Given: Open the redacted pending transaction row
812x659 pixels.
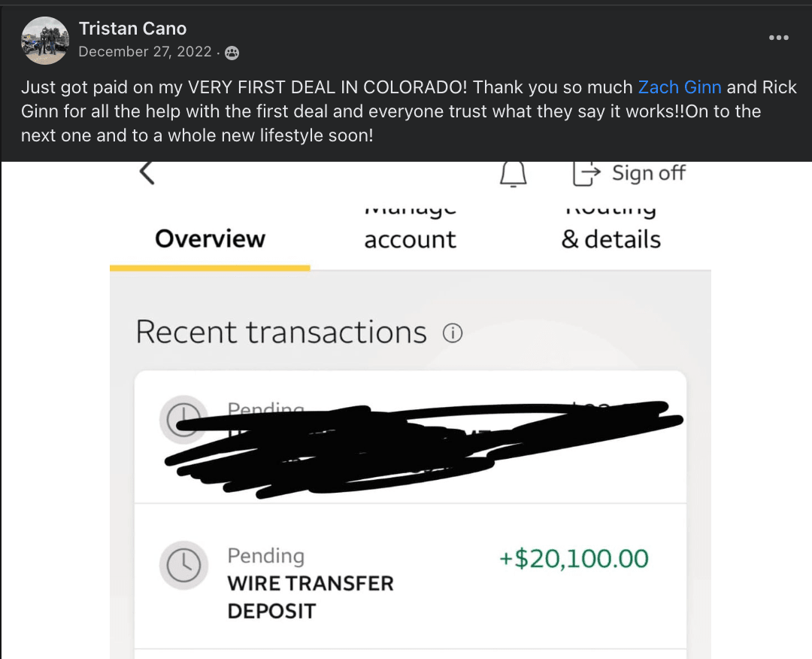Looking at the screenshot, I should (411, 437).
